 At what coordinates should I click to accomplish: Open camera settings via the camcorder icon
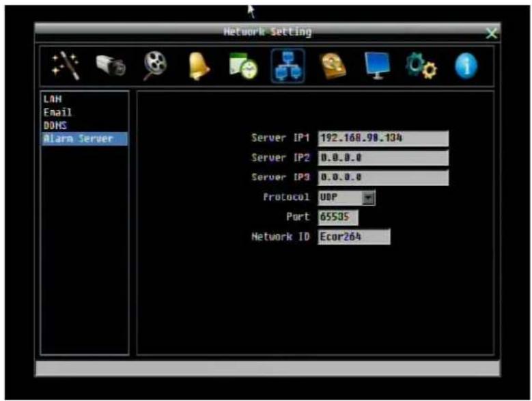111,66
